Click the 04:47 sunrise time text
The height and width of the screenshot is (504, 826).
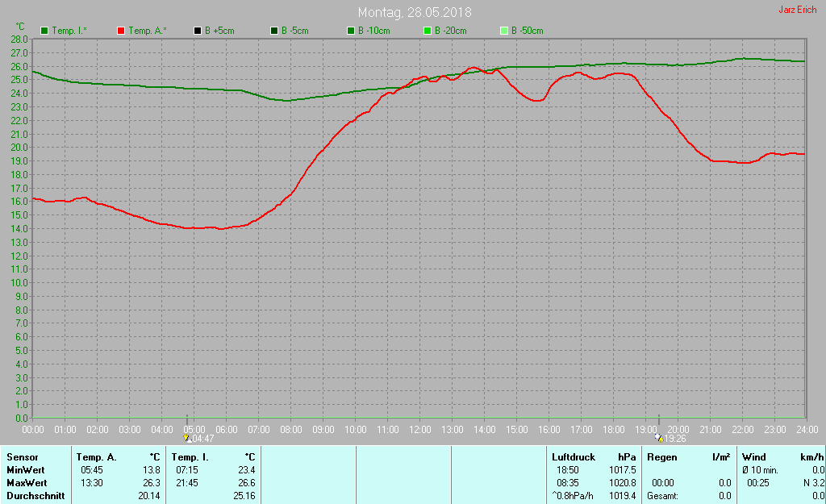pyautogui.click(x=203, y=439)
